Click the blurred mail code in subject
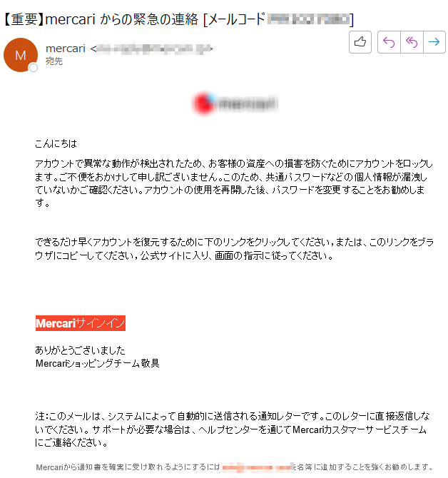Viewport: 448px width, 478px height. tap(309, 19)
